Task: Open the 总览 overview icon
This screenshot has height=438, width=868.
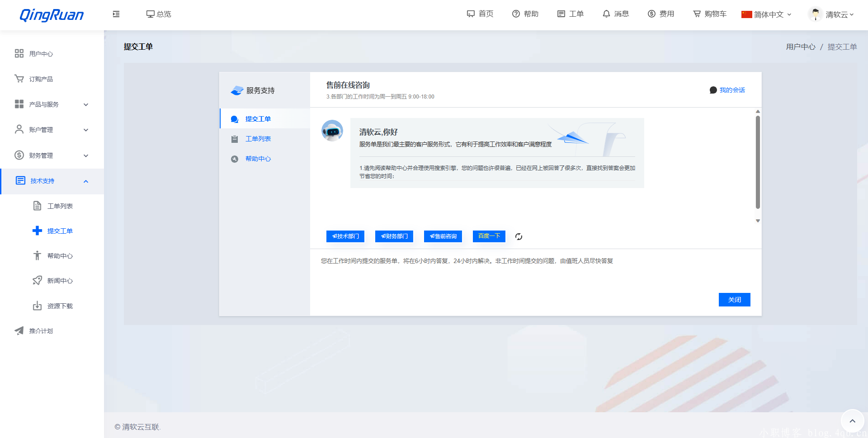Action: coord(151,14)
